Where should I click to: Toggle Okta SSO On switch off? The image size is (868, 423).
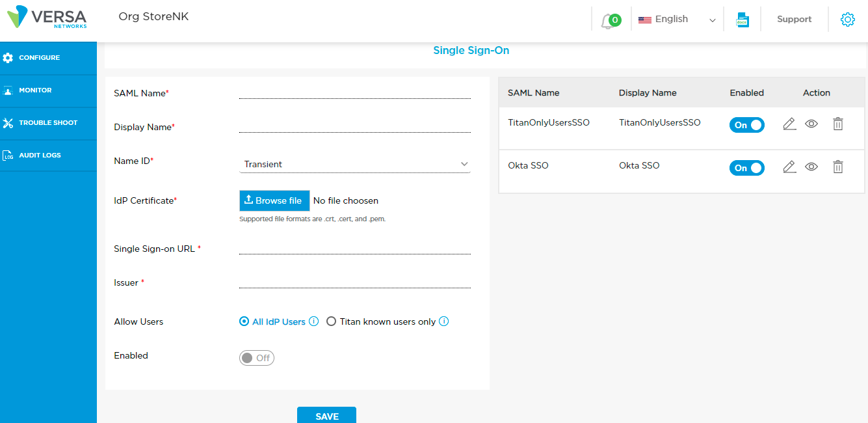coord(746,167)
